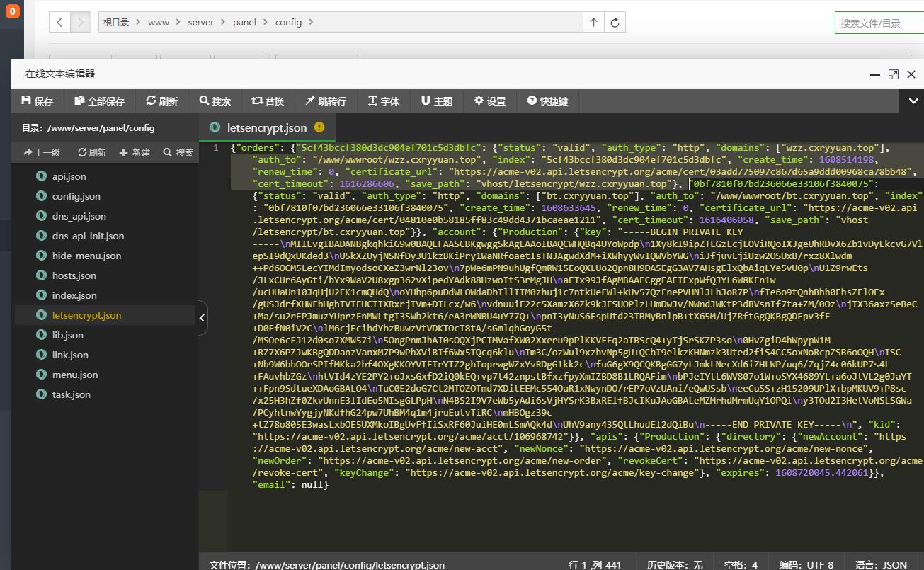Refresh the editor content via toolbar
The width and height of the screenshot is (924, 570).
tap(162, 101)
